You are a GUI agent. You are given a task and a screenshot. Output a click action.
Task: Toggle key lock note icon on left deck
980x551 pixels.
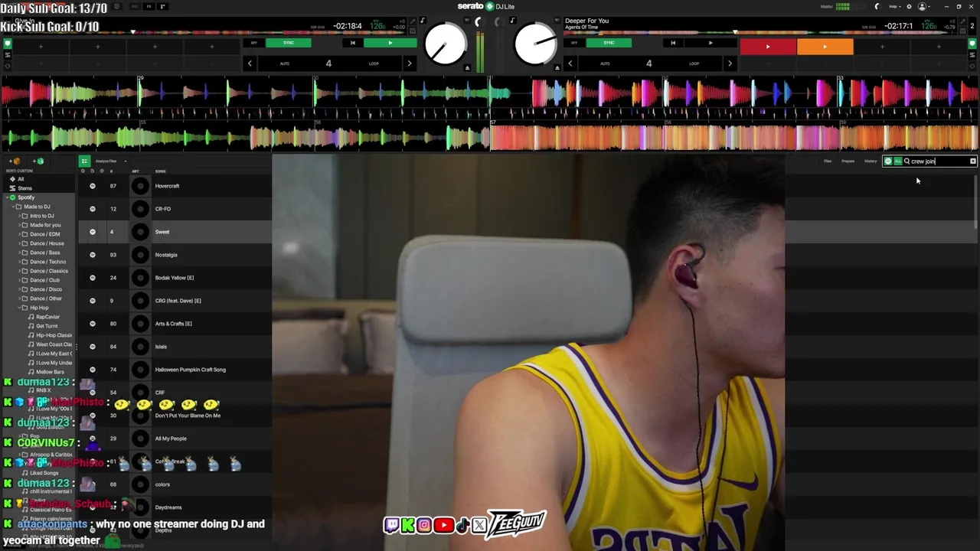tap(423, 21)
